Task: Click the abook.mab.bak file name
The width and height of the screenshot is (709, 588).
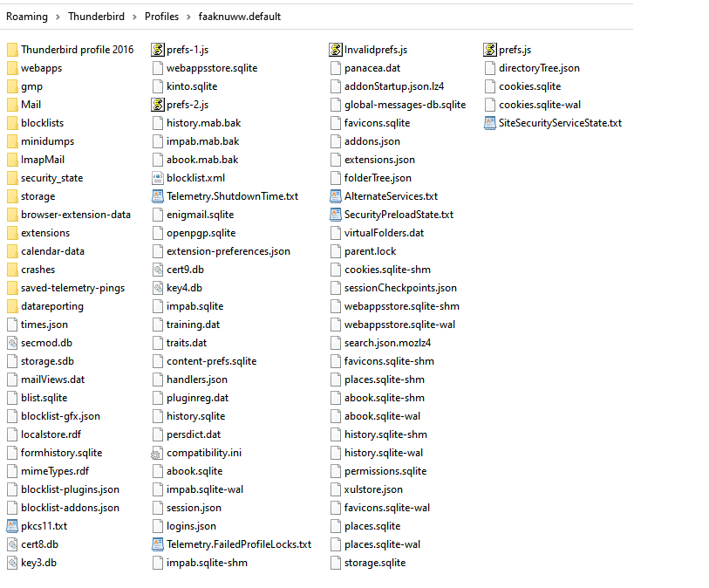Action: tap(202, 160)
